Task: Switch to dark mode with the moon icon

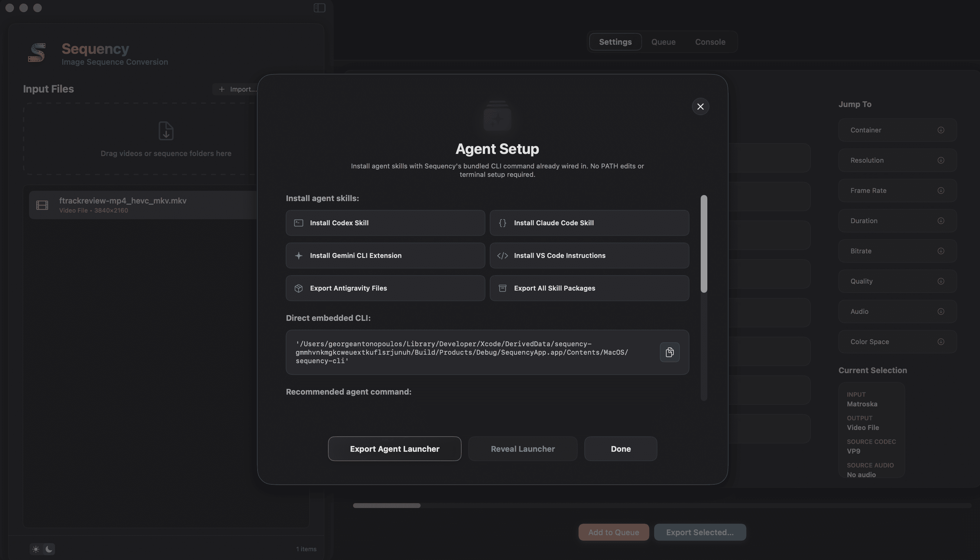Action: pos(49,549)
